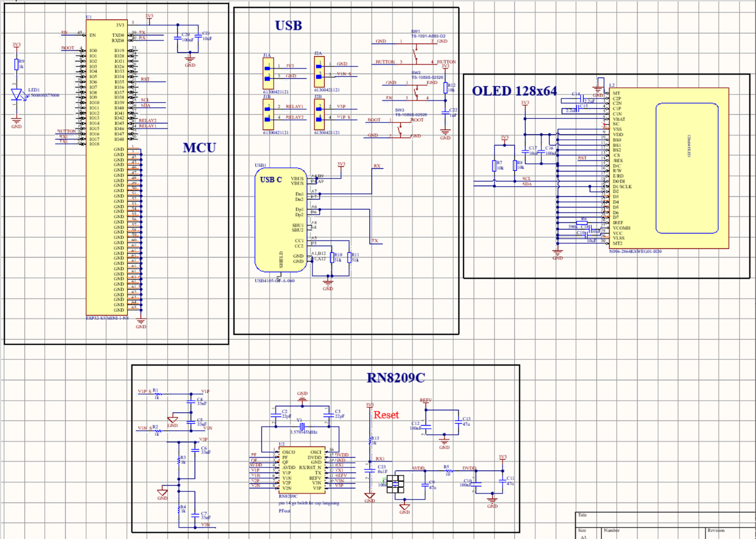This screenshot has height=539, width=756.
Task: Click capacitor C20 100nF symbol
Action: pos(178,38)
